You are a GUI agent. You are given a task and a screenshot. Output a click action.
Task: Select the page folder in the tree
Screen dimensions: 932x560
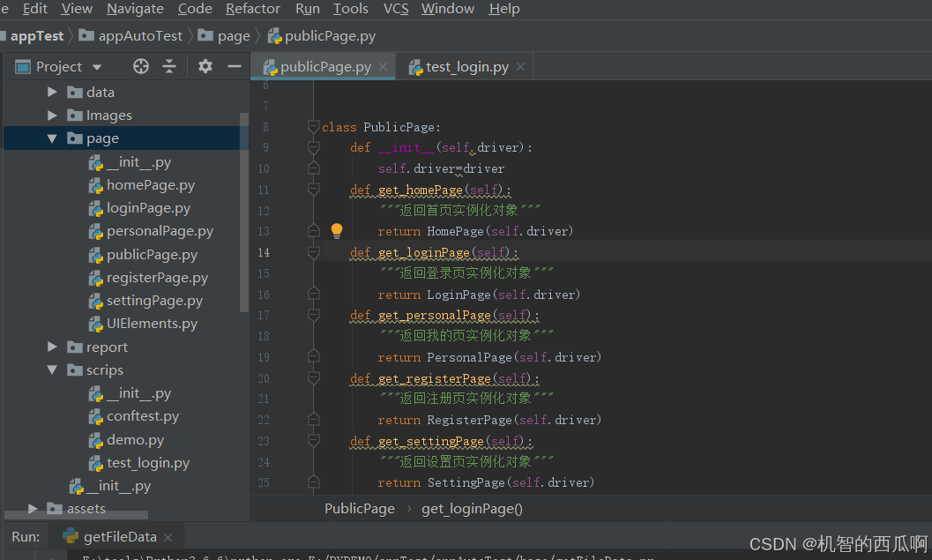click(x=102, y=138)
